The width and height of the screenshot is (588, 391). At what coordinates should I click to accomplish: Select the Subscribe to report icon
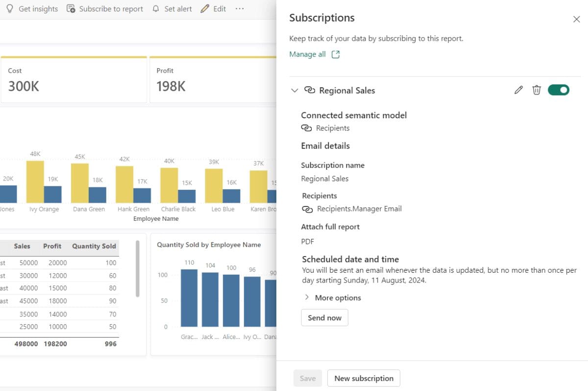pos(71,8)
